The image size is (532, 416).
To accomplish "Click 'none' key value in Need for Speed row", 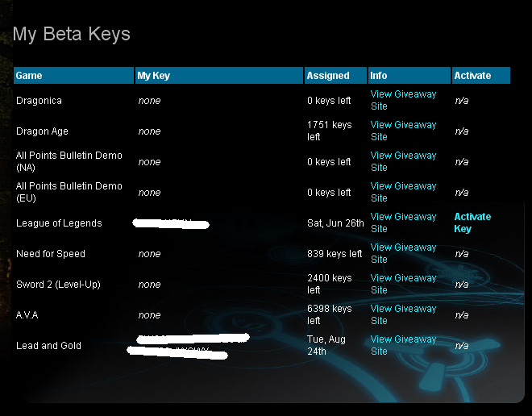I will (149, 254).
